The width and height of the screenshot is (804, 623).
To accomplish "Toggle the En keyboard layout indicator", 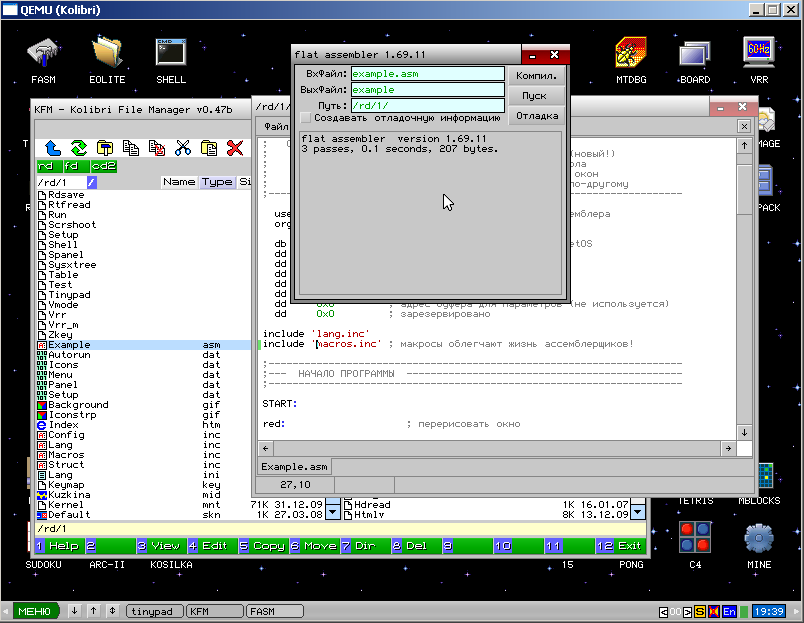I will (730, 611).
